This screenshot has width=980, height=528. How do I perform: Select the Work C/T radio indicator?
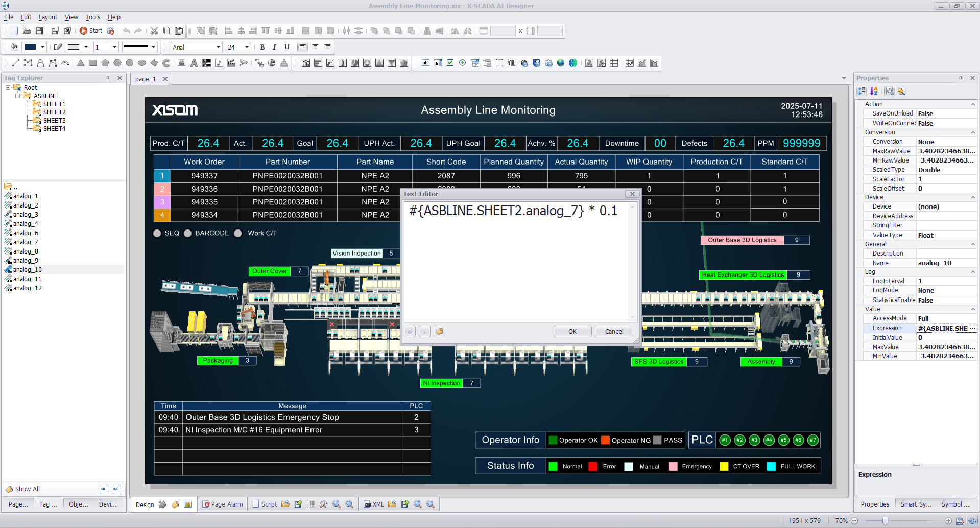[x=238, y=233]
